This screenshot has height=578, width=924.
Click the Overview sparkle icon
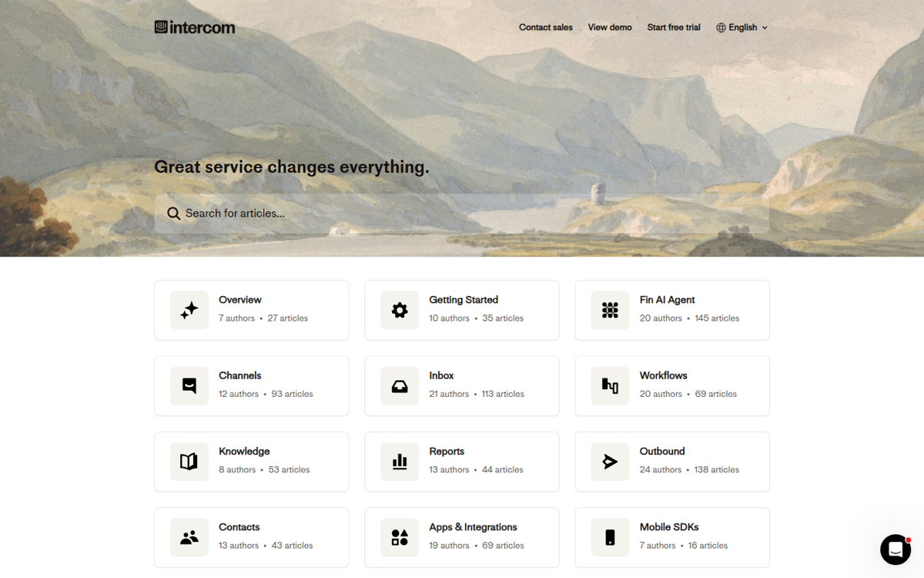(189, 310)
